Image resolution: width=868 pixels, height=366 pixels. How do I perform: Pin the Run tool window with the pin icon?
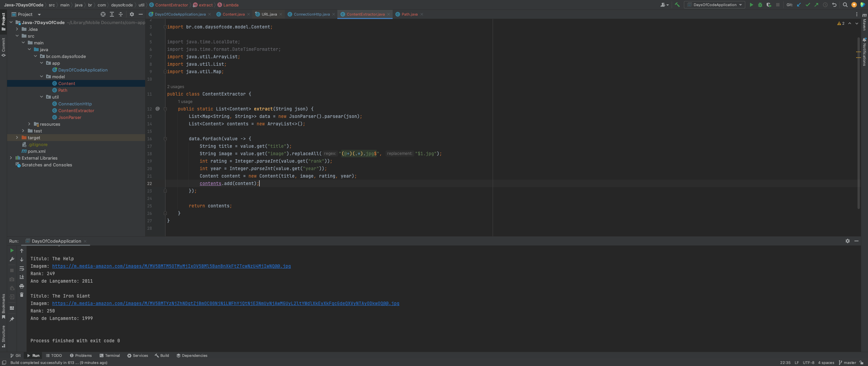point(12,319)
